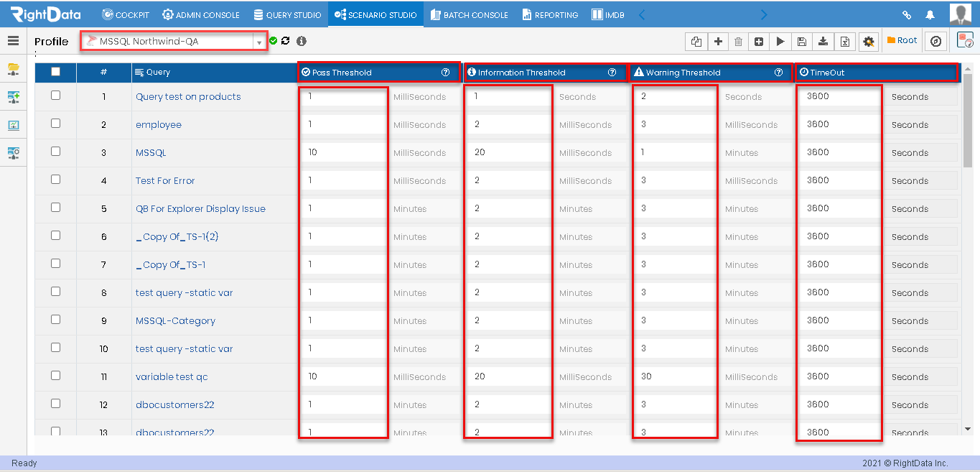Click the copy/duplicate toolbar icon
Screen dimensions: 980x472
pyautogui.click(x=696, y=42)
